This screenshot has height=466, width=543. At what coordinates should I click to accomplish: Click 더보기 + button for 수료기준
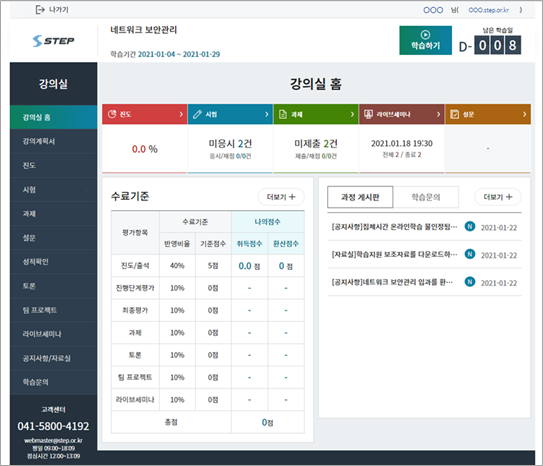pyautogui.click(x=281, y=197)
